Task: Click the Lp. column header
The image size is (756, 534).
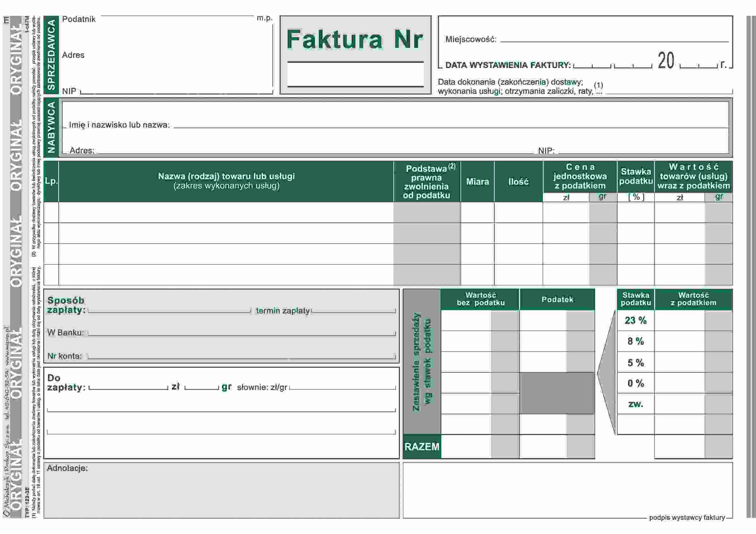Action: point(51,181)
